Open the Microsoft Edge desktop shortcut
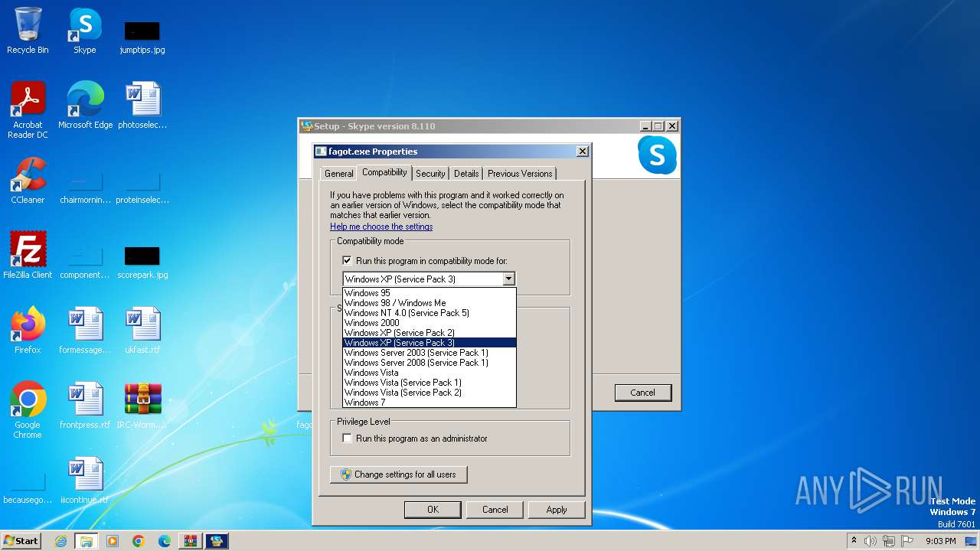 click(x=86, y=105)
